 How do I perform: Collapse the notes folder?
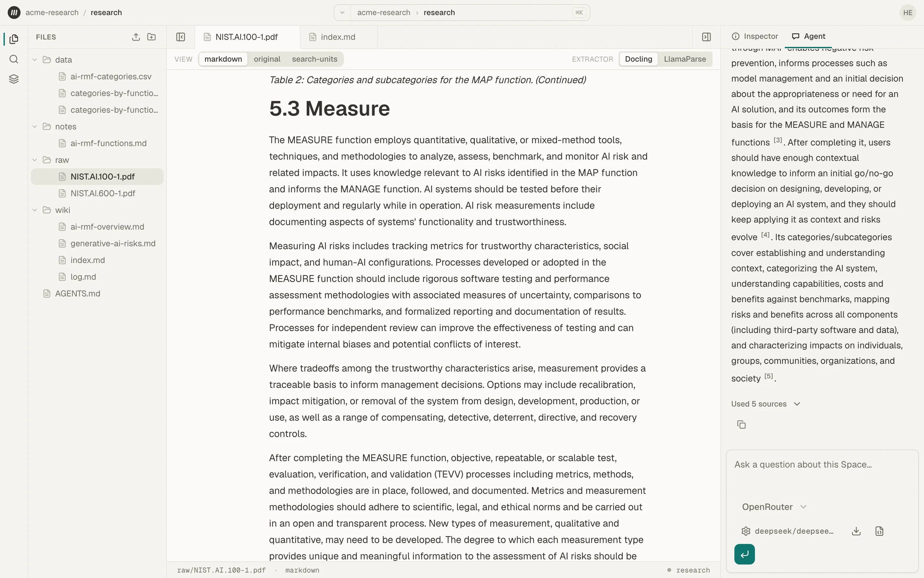[35, 127]
